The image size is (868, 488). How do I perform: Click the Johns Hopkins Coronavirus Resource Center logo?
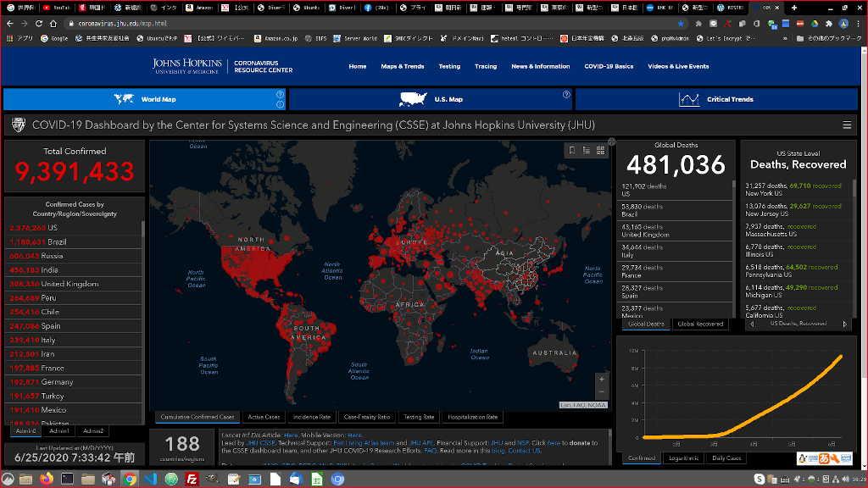coord(223,66)
